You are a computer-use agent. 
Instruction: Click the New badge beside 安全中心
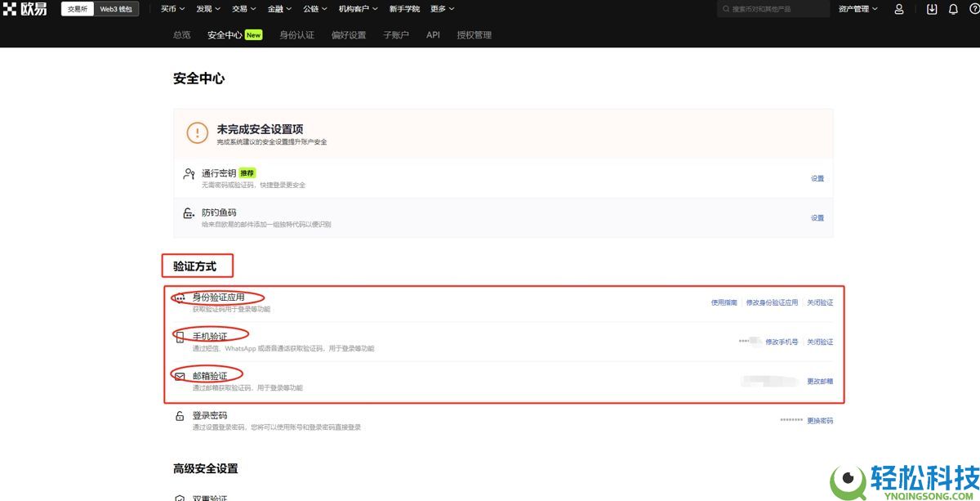click(254, 35)
